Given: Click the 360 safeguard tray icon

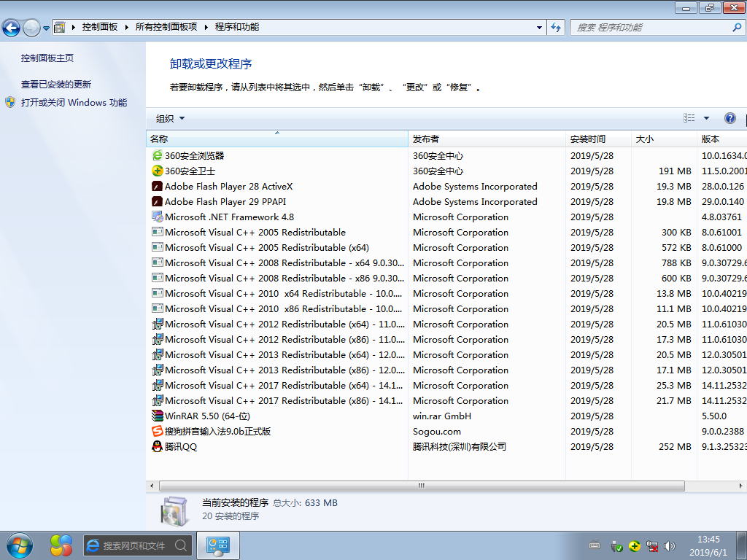Looking at the screenshot, I should (x=634, y=545).
